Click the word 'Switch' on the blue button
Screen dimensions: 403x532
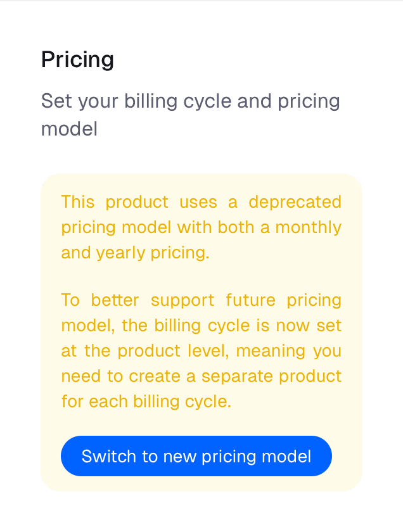coord(105,456)
